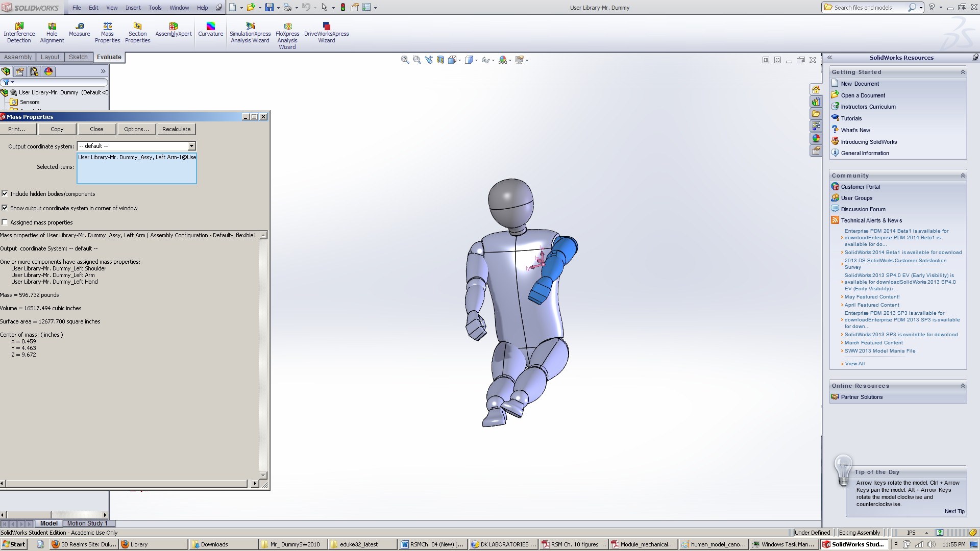The width and height of the screenshot is (980, 551).
Task: Open the DisplayManager tab
Action: pos(48,71)
